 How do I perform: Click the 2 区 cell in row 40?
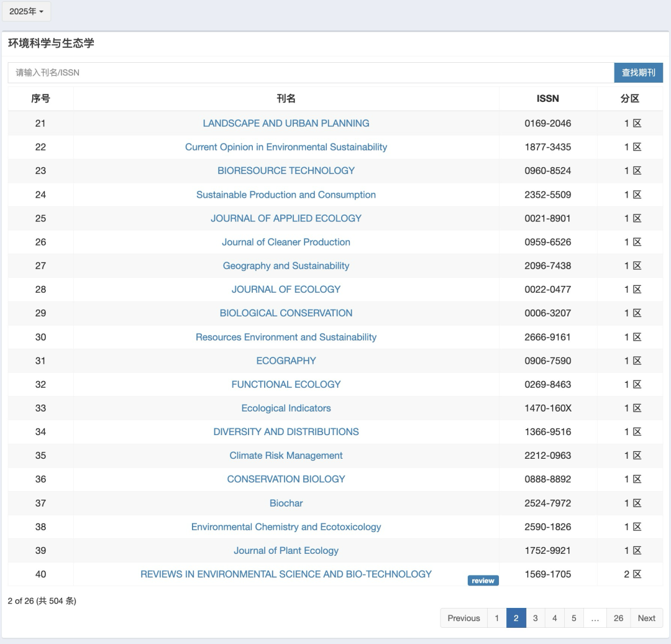pos(630,574)
